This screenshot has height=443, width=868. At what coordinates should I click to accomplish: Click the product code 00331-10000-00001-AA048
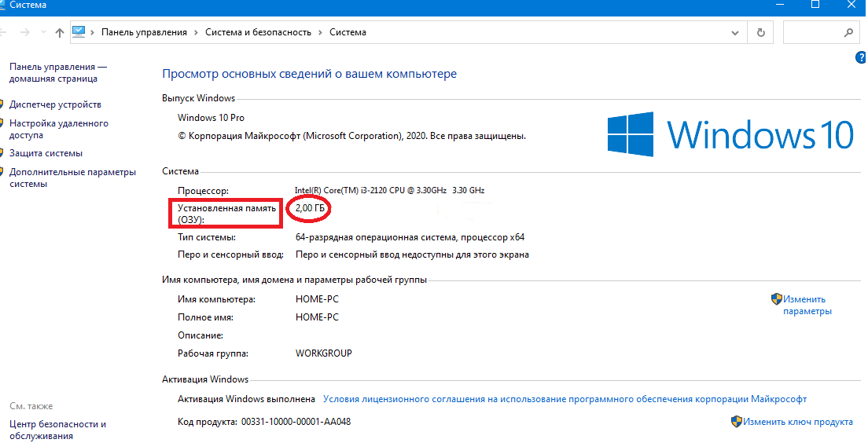296,422
